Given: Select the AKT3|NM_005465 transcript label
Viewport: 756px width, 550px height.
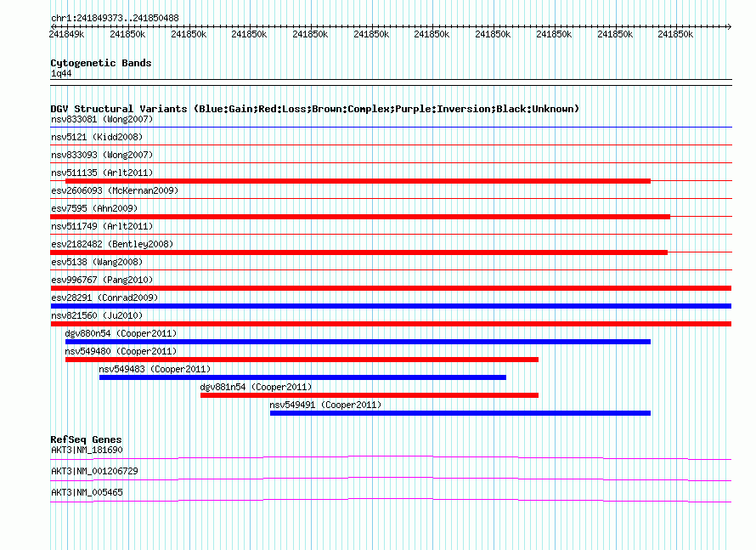Looking at the screenshot, I should click(87, 492).
